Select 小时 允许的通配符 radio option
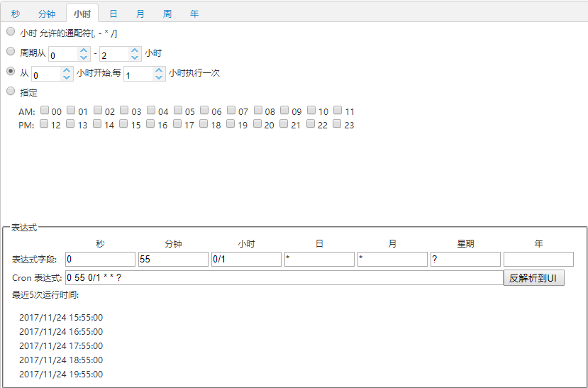Viewport: 588px width, 388px height. (x=11, y=31)
